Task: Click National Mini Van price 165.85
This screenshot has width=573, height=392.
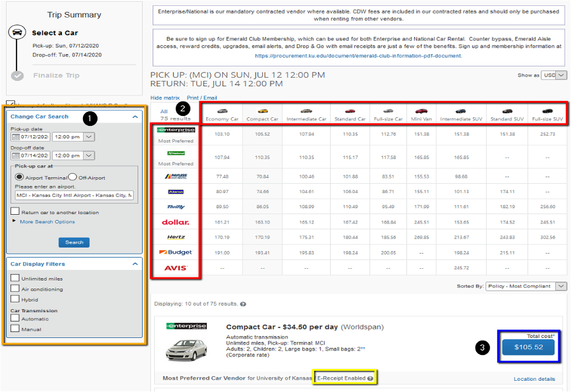Action: [x=422, y=157]
